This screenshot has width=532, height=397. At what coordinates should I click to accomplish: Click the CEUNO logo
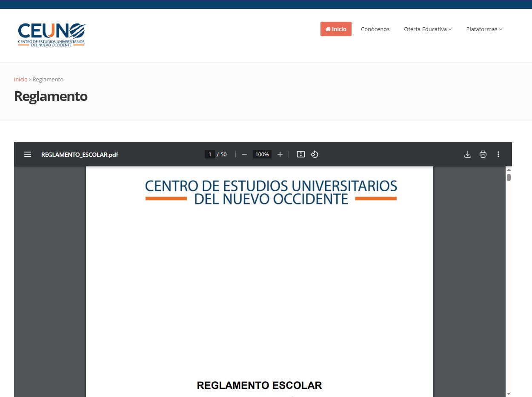click(x=51, y=34)
